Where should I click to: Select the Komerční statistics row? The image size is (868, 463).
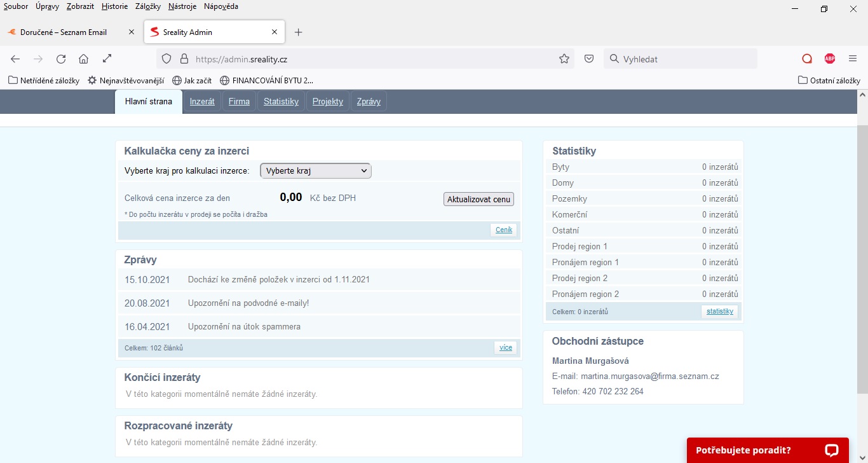[645, 214]
